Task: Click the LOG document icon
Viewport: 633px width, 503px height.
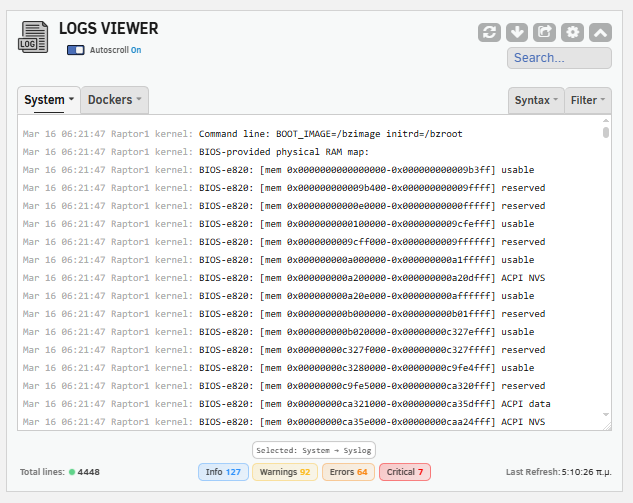Action: click(33, 37)
